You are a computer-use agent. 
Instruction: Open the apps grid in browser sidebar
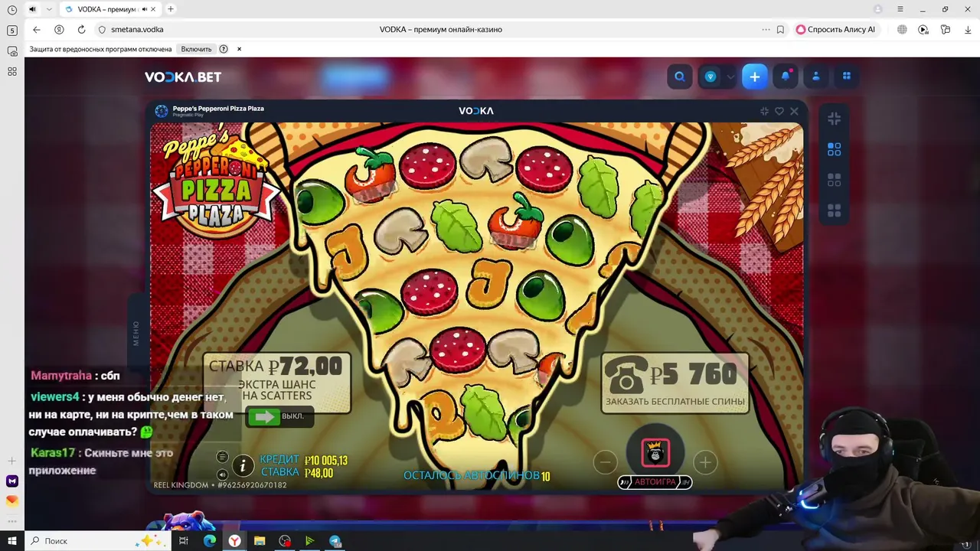point(11,71)
